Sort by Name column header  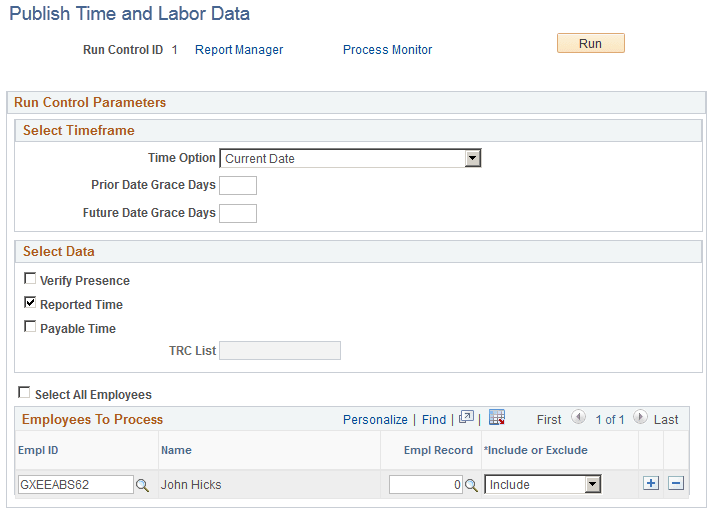click(176, 450)
